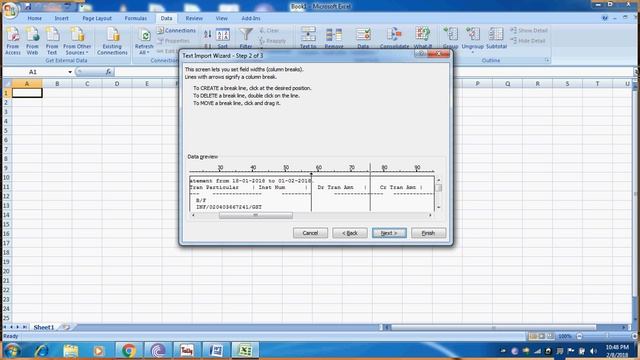Open Word from the taskbar

point(216,351)
